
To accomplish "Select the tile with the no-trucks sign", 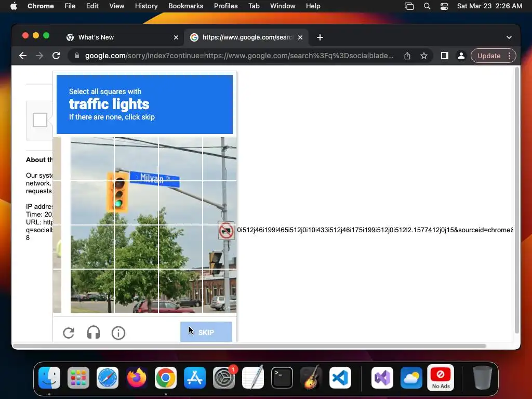I will 220,247.
